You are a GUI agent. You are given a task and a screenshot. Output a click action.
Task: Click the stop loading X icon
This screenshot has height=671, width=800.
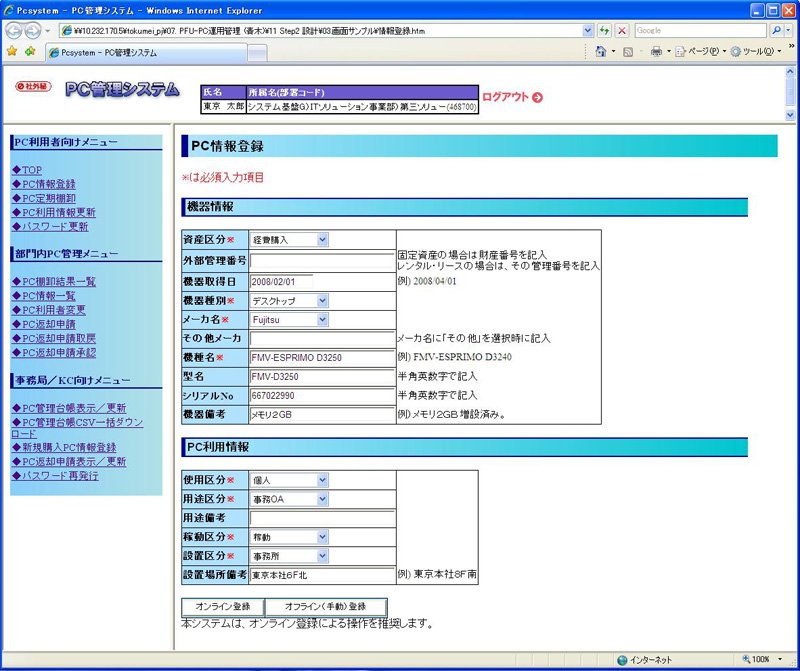621,31
